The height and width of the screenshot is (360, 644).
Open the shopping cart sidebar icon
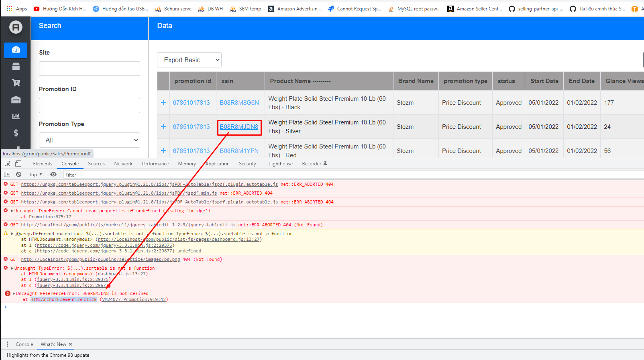[16, 83]
